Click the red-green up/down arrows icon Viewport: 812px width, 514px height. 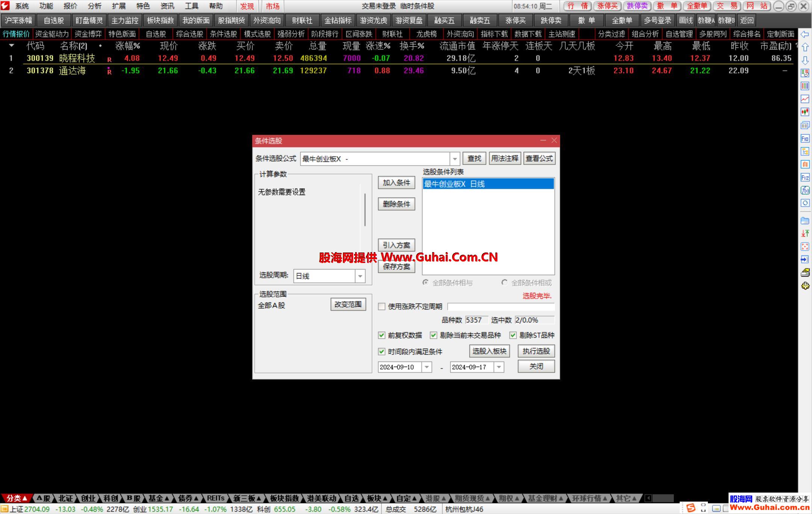(x=805, y=233)
